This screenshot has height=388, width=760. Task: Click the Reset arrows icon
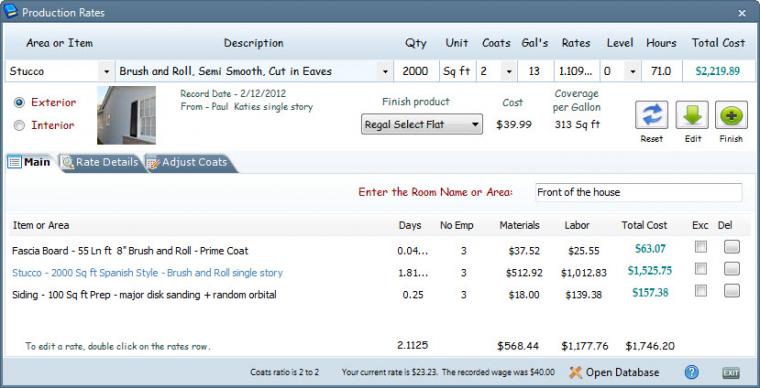pos(651,115)
